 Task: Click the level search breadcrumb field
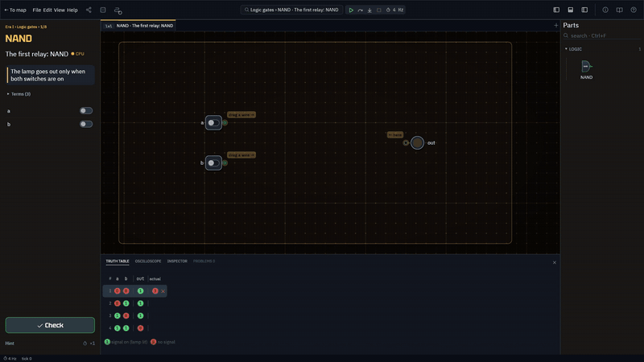coord(291,10)
